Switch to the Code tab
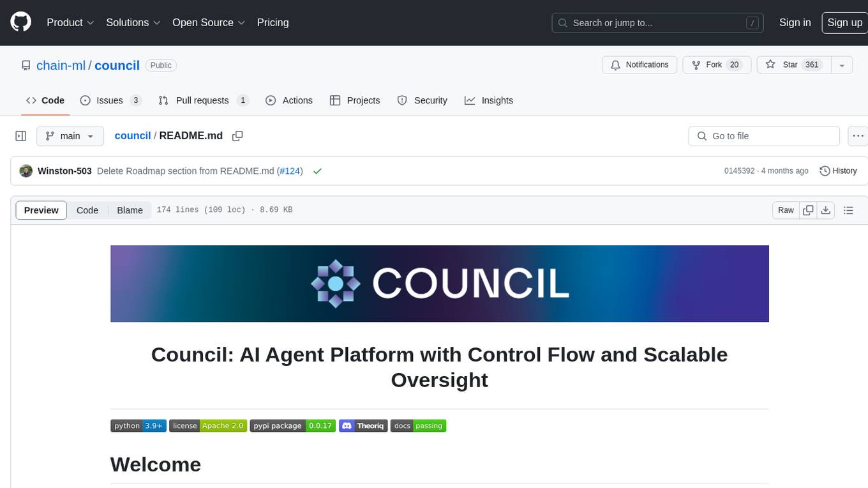 point(45,100)
